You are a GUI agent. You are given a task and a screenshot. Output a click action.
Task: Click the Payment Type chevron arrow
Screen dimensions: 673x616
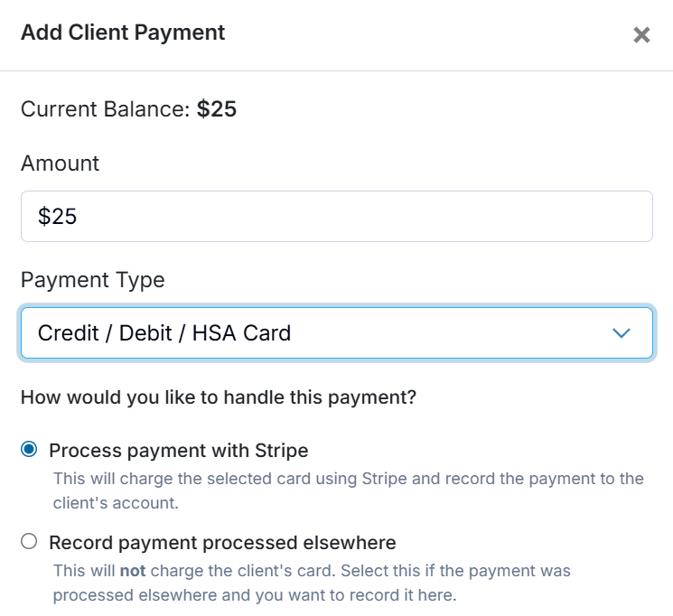pyautogui.click(x=621, y=333)
